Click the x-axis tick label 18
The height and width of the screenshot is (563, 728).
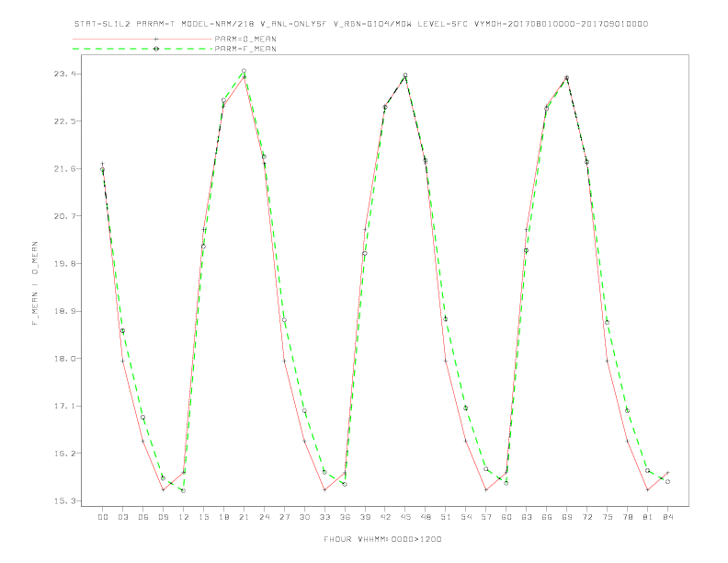coord(223,517)
